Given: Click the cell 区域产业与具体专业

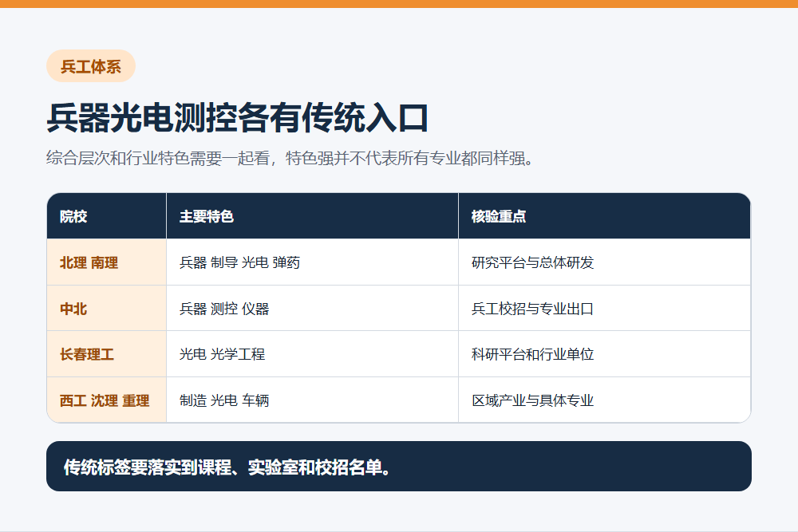Looking at the screenshot, I should (x=605, y=400).
